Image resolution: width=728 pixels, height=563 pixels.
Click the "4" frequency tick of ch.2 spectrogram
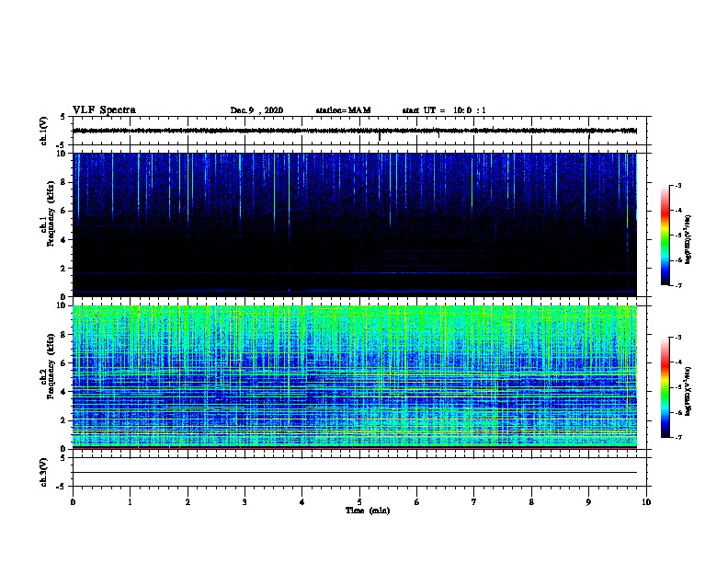(x=64, y=392)
